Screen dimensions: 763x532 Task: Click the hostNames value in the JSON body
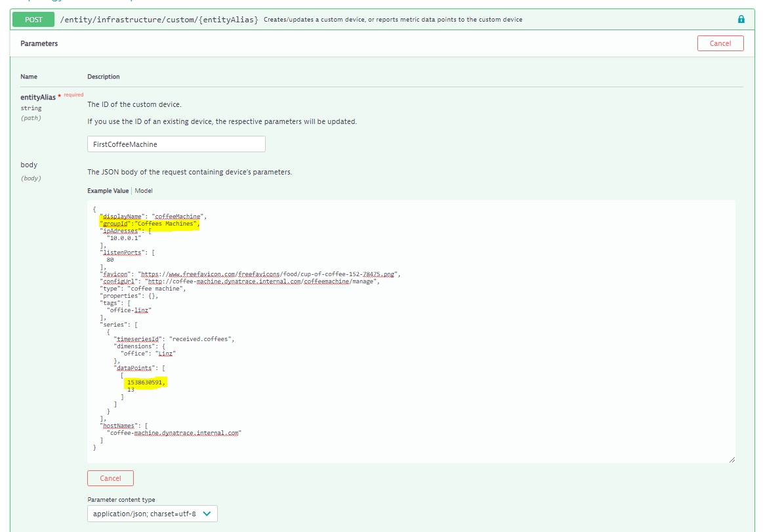coord(173,433)
